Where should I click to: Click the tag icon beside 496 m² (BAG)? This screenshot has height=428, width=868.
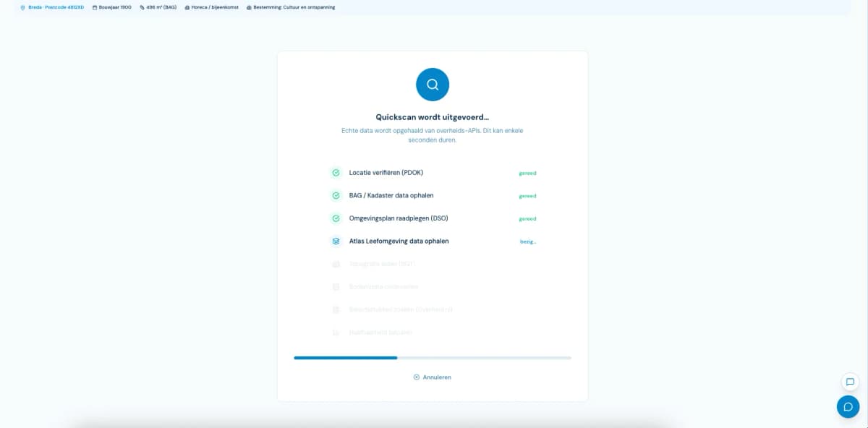142,7
